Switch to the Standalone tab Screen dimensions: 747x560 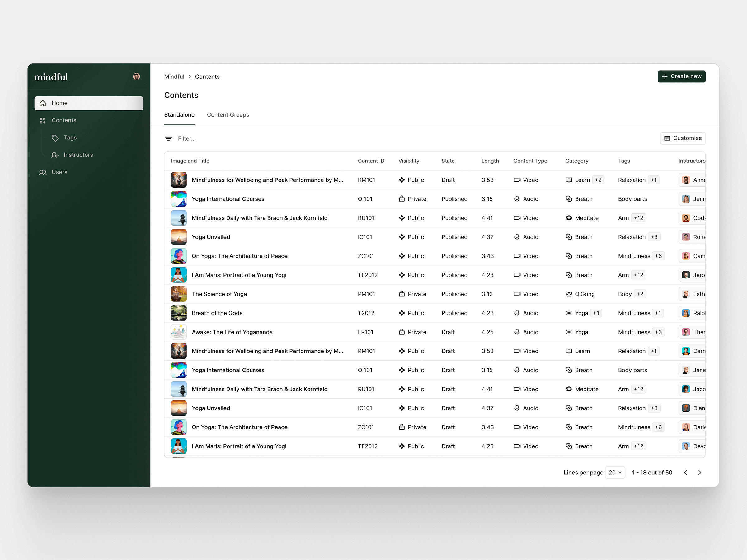(x=179, y=115)
